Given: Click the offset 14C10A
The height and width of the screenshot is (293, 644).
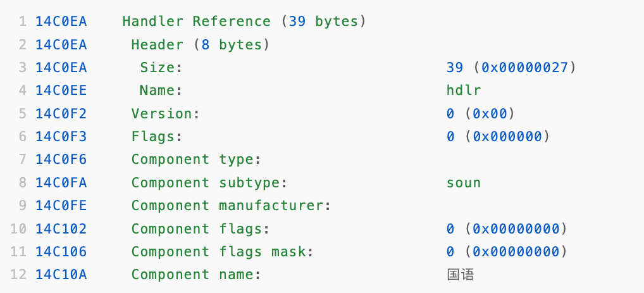Looking at the screenshot, I should (61, 275).
